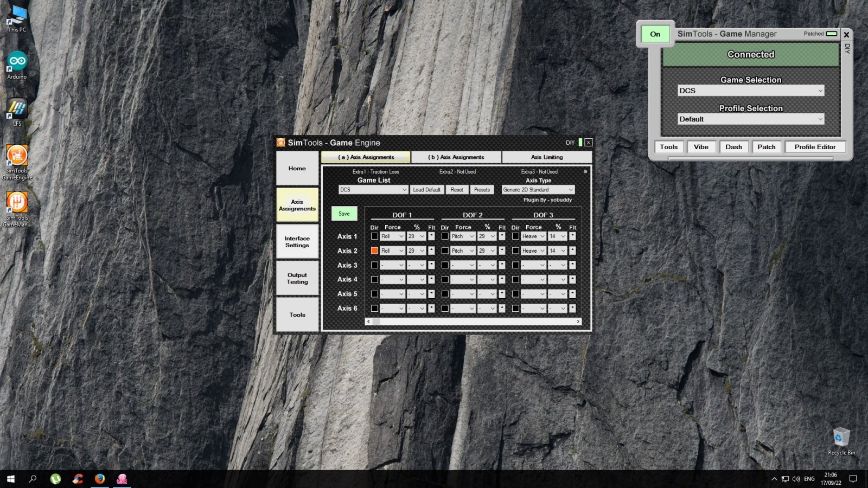
Task: Open Axis 1 DOF 3 filter button
Action: point(572,236)
